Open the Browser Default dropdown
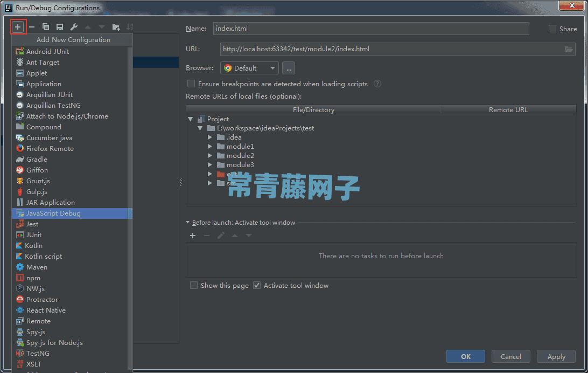This screenshot has height=373, width=588. point(249,68)
